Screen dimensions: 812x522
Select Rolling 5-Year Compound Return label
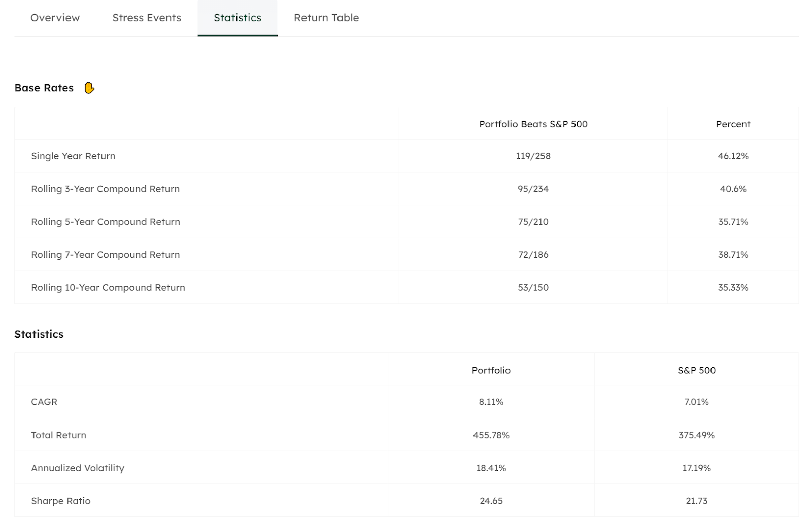[106, 222]
